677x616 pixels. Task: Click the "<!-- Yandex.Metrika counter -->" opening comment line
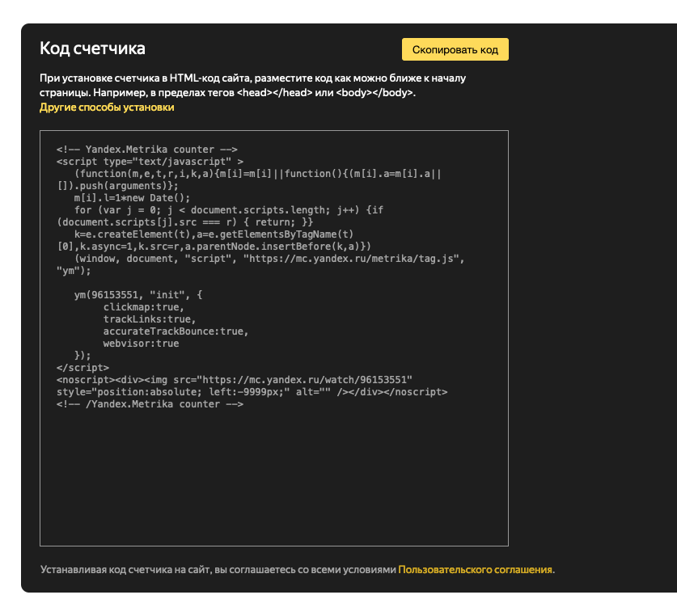point(146,150)
